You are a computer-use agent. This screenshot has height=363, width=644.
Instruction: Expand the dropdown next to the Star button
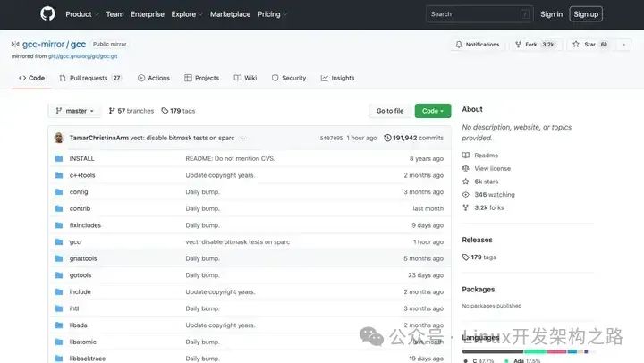[623, 45]
